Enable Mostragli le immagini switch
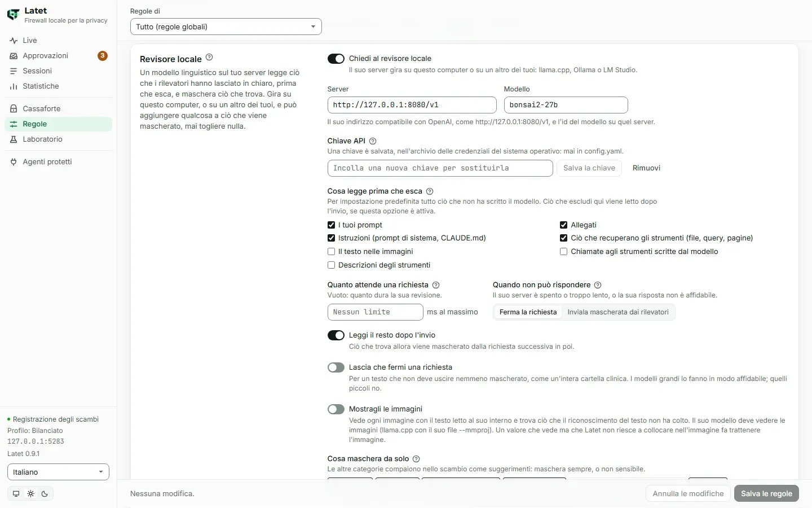The width and height of the screenshot is (812, 508). pos(336,409)
